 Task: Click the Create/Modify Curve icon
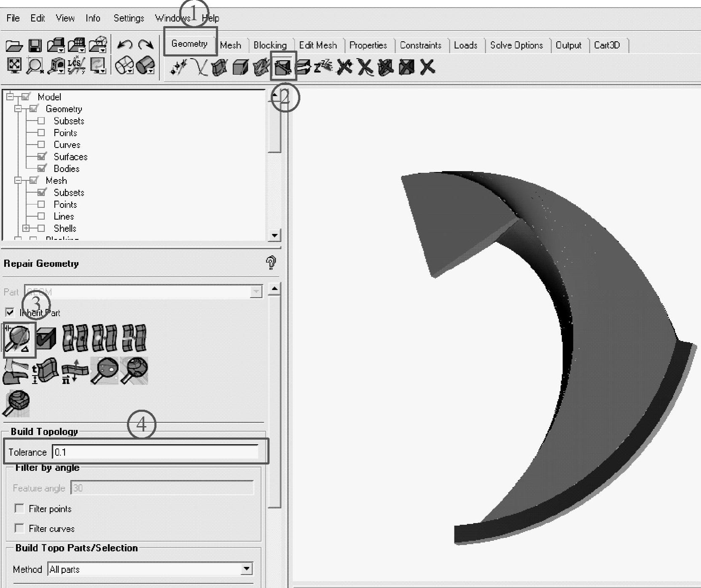pos(199,67)
